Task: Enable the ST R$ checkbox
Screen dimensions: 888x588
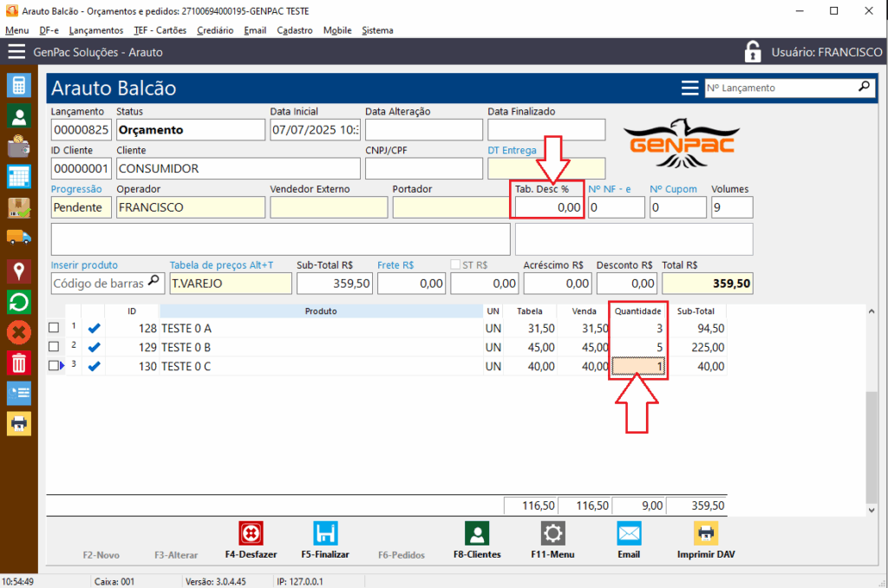Action: (456, 265)
